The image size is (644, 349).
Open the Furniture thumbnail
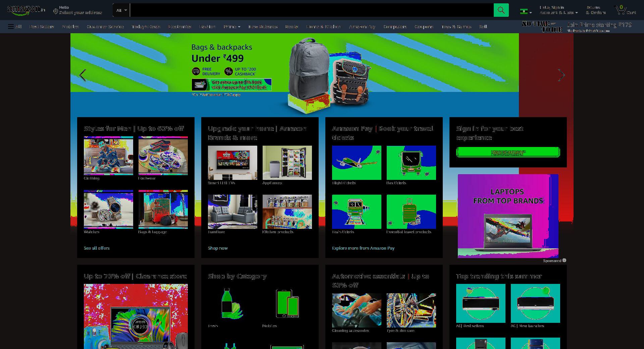point(232,212)
